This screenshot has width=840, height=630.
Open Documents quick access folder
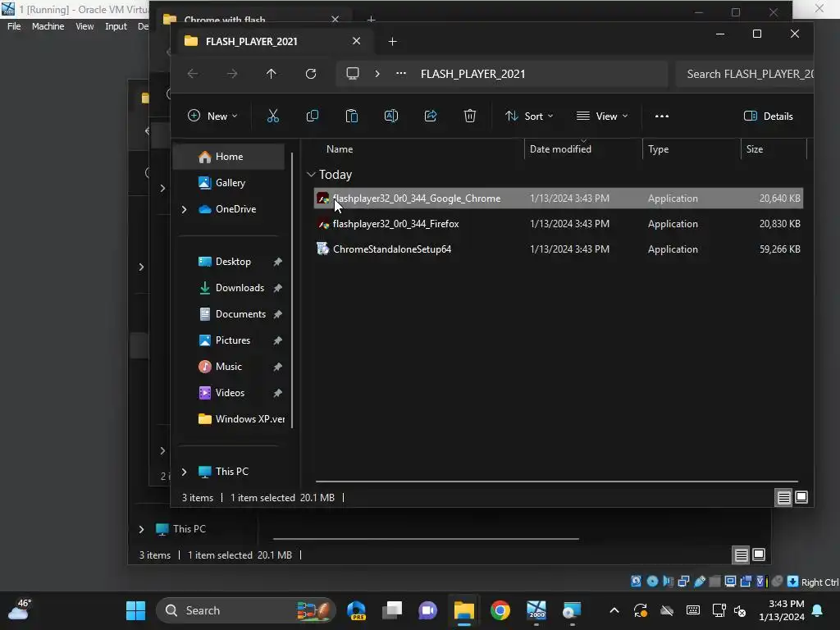click(240, 314)
